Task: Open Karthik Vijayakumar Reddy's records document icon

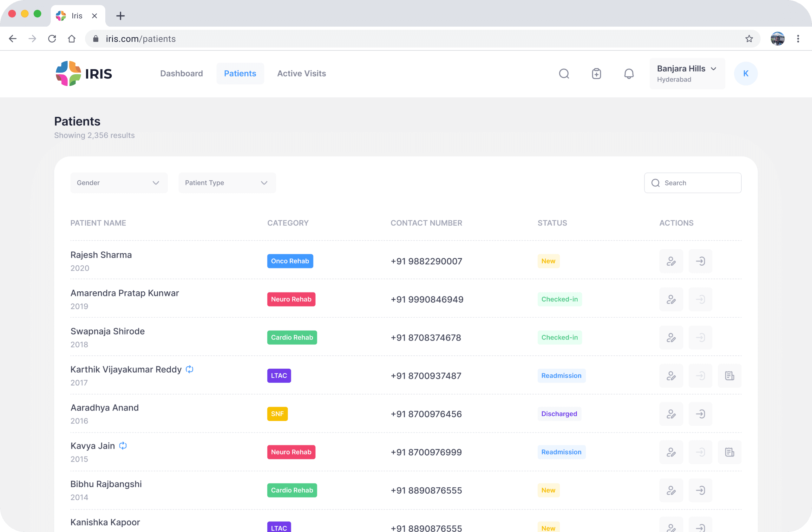Action: 730,376
